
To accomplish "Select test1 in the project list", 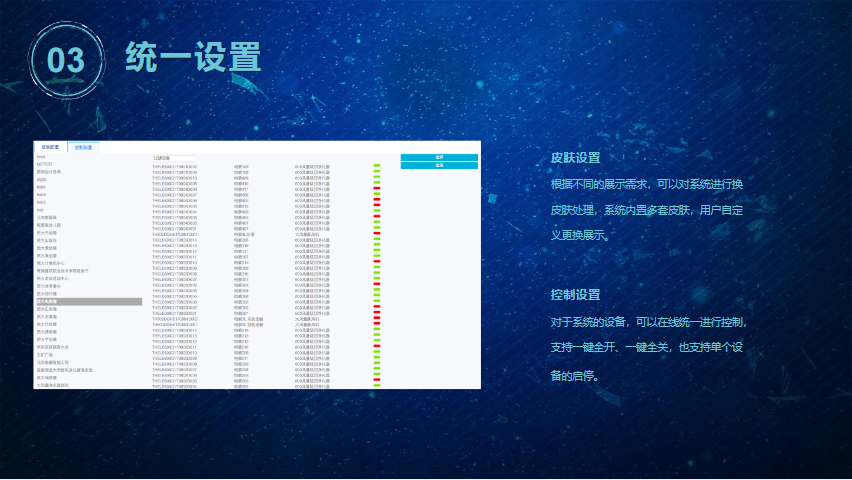I will coord(41,186).
